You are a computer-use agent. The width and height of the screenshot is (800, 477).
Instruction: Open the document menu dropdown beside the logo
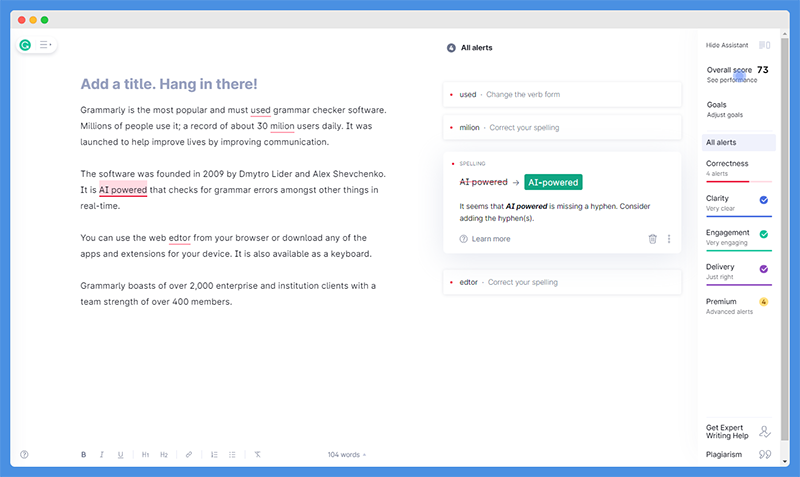(x=45, y=45)
